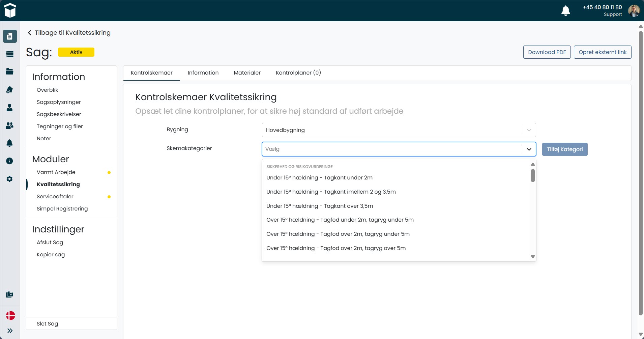Open the folder icon in the left sidebar
This screenshot has height=339, width=644.
tap(10, 72)
